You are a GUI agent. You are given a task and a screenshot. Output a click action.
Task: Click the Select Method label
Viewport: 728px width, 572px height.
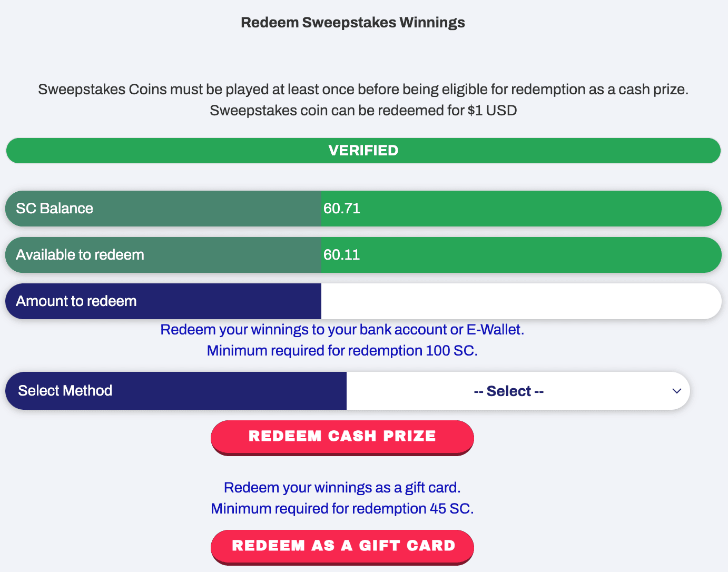[65, 390]
